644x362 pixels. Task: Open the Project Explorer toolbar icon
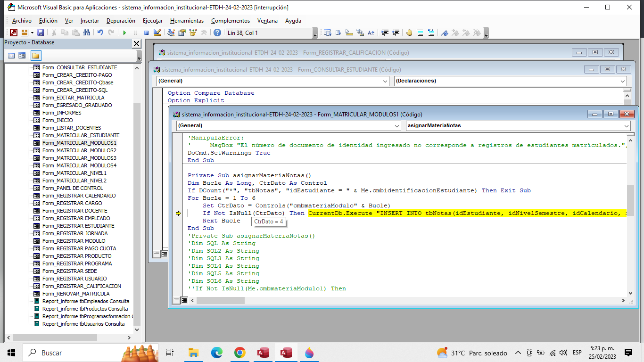point(171,33)
